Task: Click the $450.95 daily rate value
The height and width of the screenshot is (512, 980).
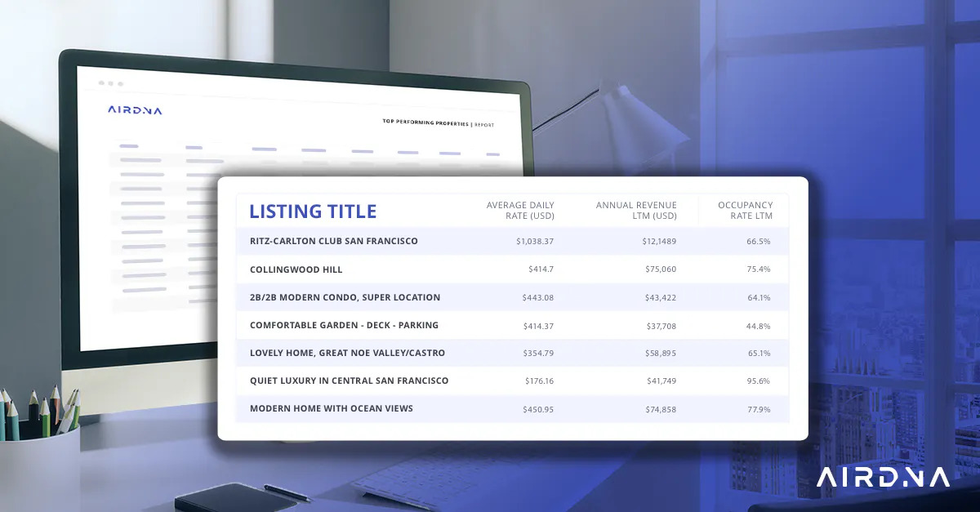Action: [x=538, y=408]
